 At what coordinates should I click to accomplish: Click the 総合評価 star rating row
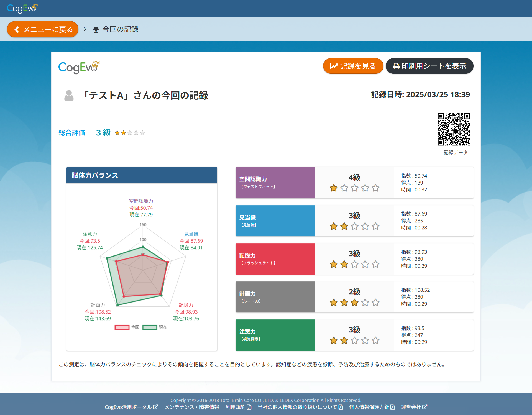pyautogui.click(x=130, y=133)
